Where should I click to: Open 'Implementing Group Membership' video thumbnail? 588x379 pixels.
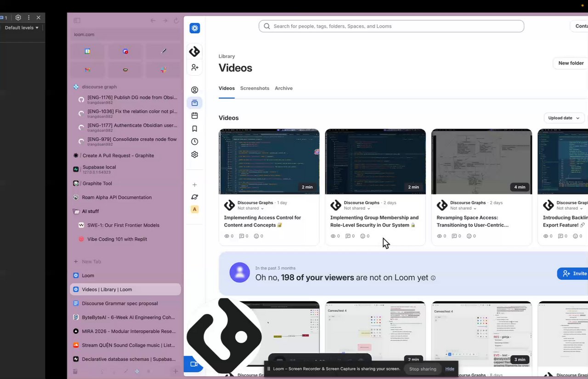(375, 162)
